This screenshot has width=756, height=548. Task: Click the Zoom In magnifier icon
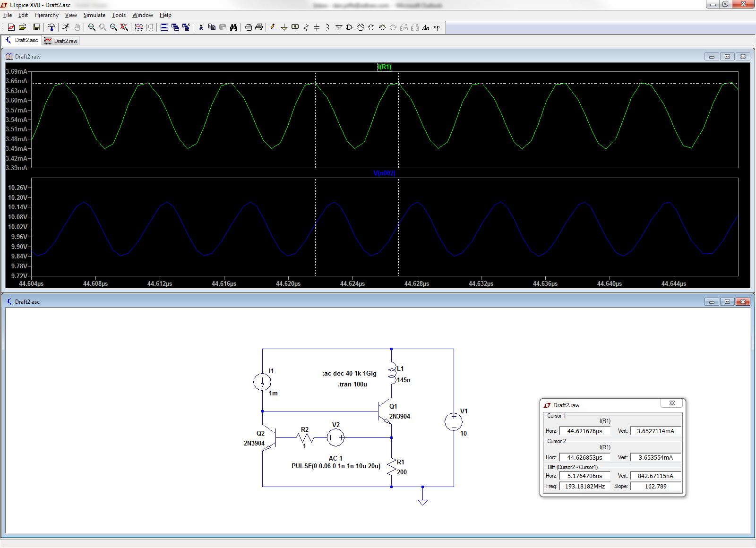pos(92,27)
